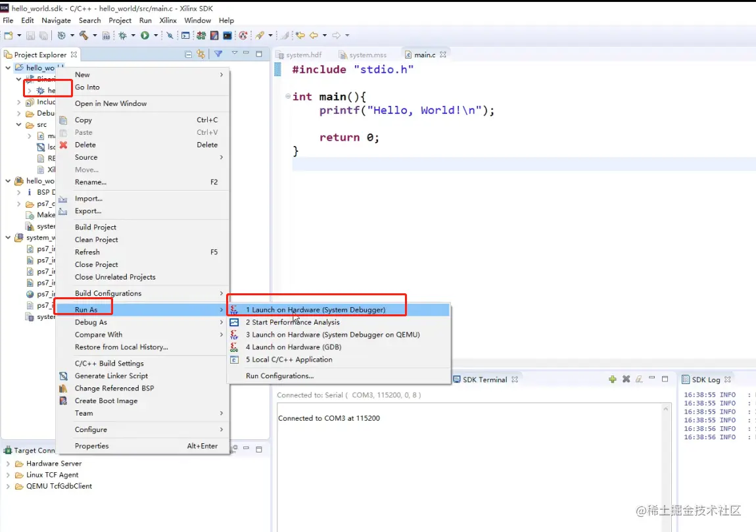Open the New file dropdown arrow
This screenshot has height=532, width=756.
tap(19, 36)
